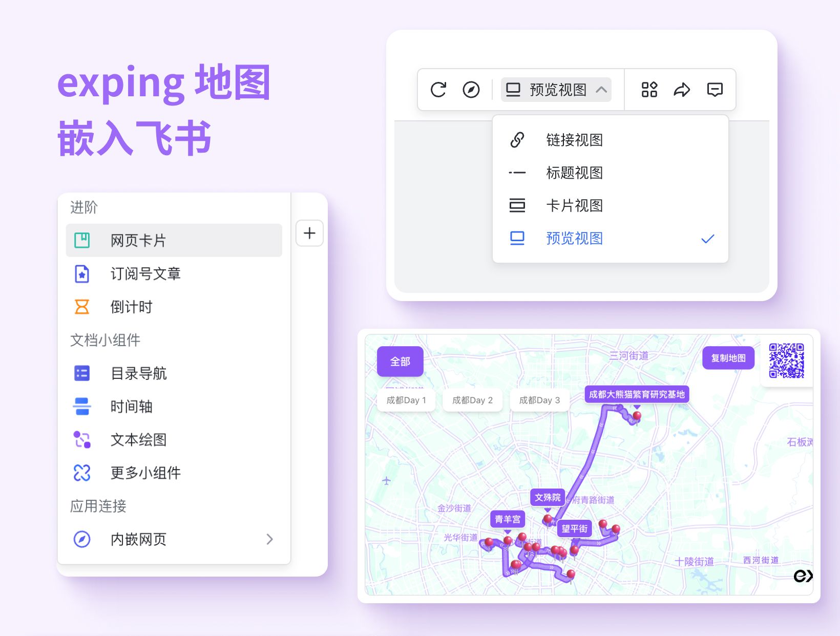Click the 西河街道 map text
The width and height of the screenshot is (840, 636).
pos(761,560)
